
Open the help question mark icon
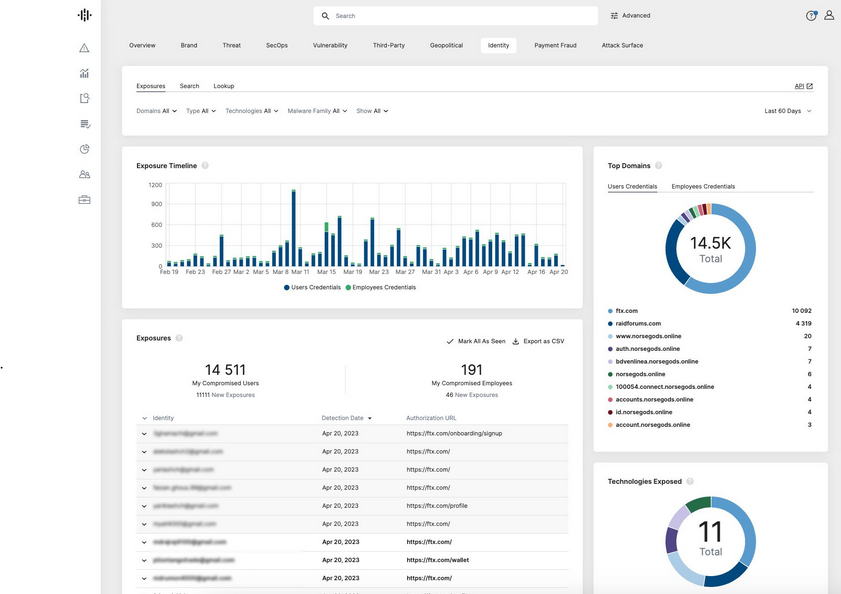[x=811, y=16]
